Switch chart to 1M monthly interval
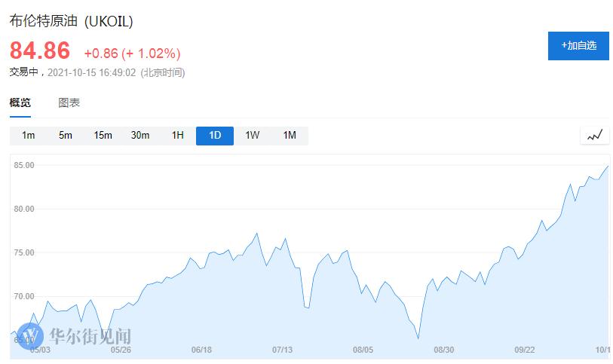Viewport: 613px width, 364px height. coord(290,136)
